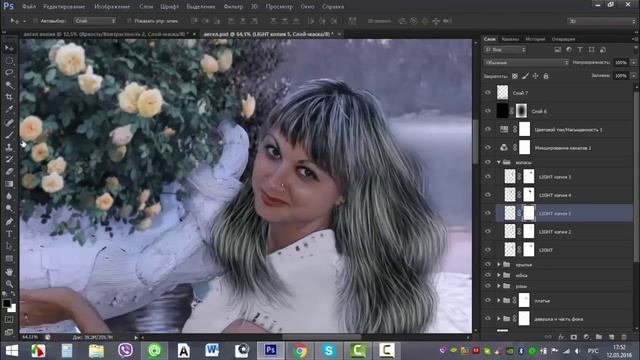The image size is (640, 360).
Task: Open blend mode dropdown in Layers
Action: click(x=526, y=62)
